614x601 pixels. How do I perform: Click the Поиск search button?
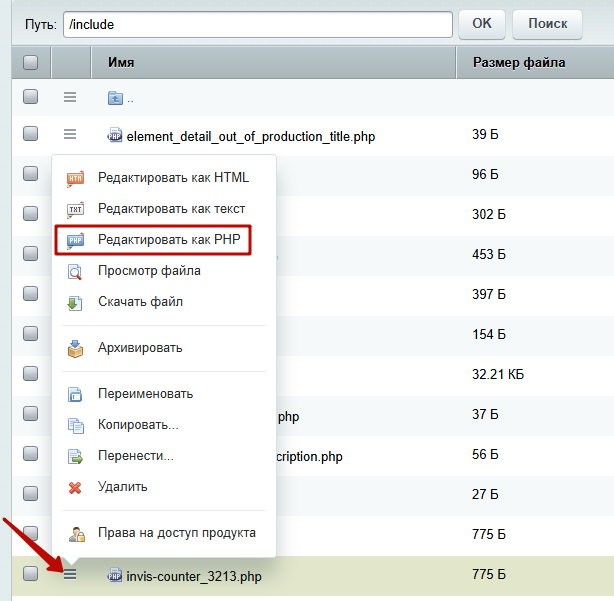point(547,24)
